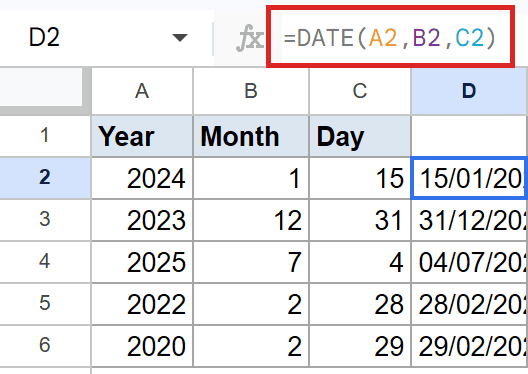The height and width of the screenshot is (374, 528).
Task: Select row 5 header
Action: tap(45, 303)
